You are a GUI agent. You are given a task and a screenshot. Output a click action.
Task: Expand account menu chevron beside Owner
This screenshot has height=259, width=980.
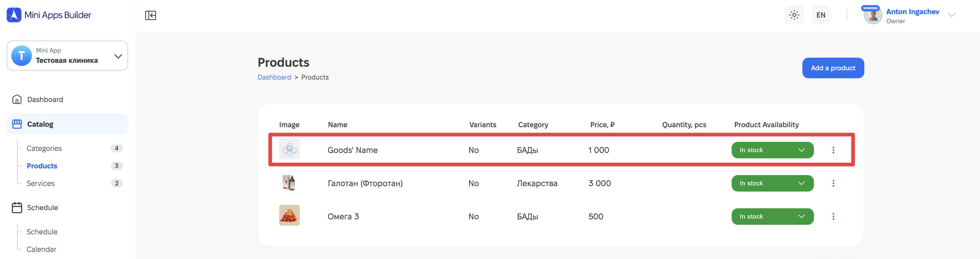(x=951, y=15)
